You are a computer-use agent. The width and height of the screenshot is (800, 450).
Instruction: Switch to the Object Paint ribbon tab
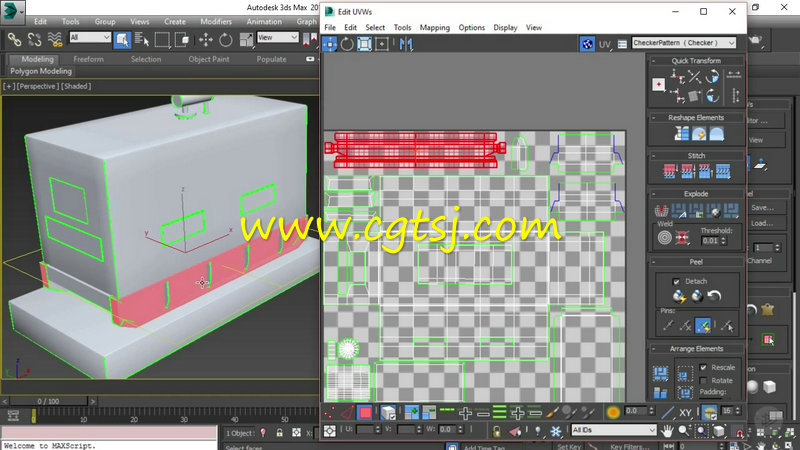coord(209,59)
